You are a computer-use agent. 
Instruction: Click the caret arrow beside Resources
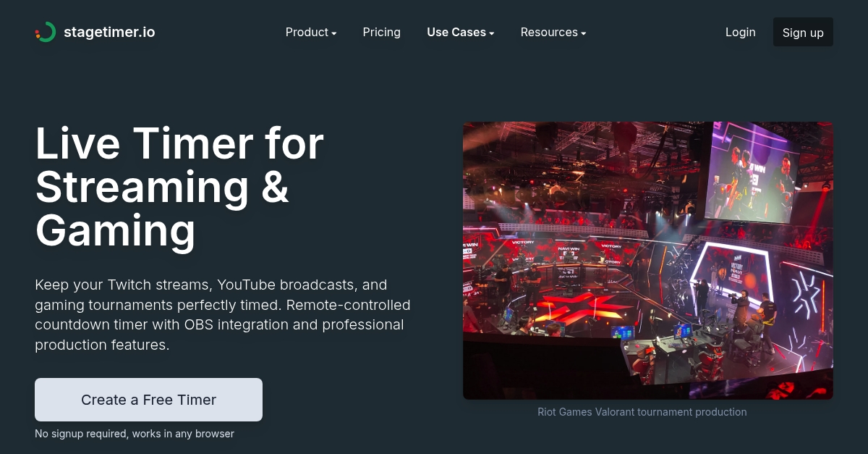(584, 33)
